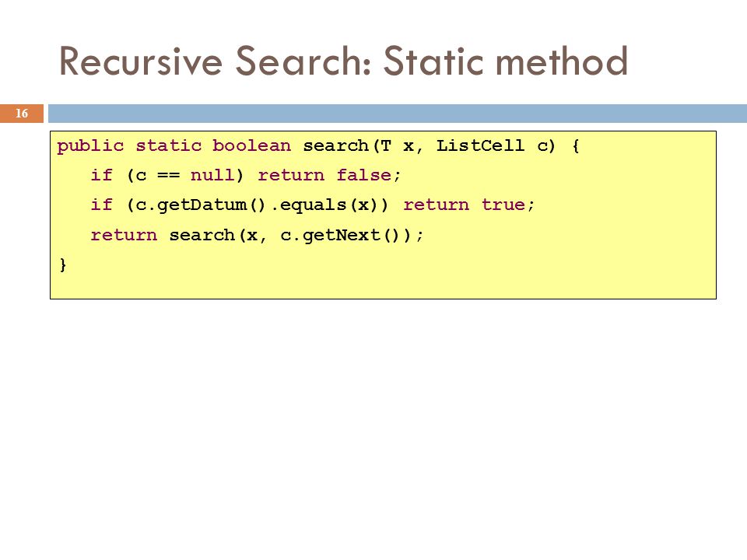Click the 'static' keyword in the method signature
The width and height of the screenshot is (747, 560).
[169, 145]
